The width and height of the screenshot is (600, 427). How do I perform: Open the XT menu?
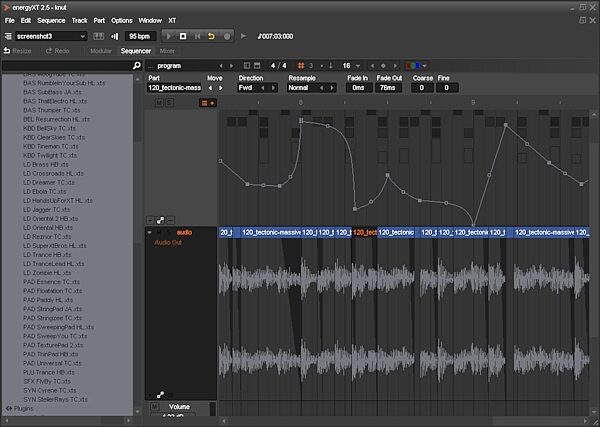click(172, 20)
